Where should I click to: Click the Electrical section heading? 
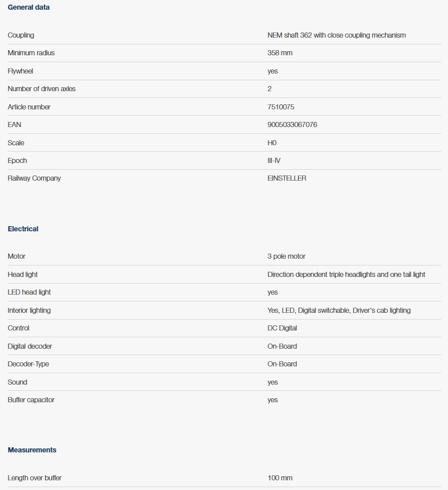pos(23,229)
